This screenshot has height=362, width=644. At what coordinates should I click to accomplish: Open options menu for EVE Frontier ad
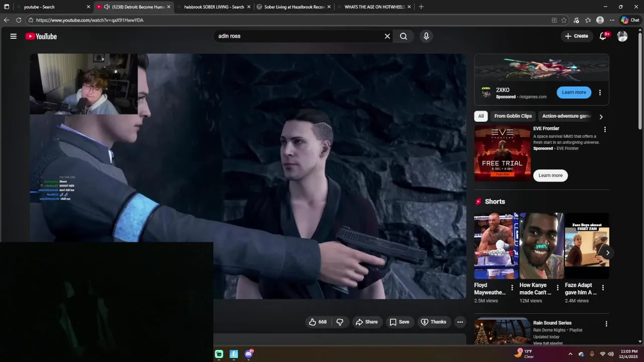(605, 130)
